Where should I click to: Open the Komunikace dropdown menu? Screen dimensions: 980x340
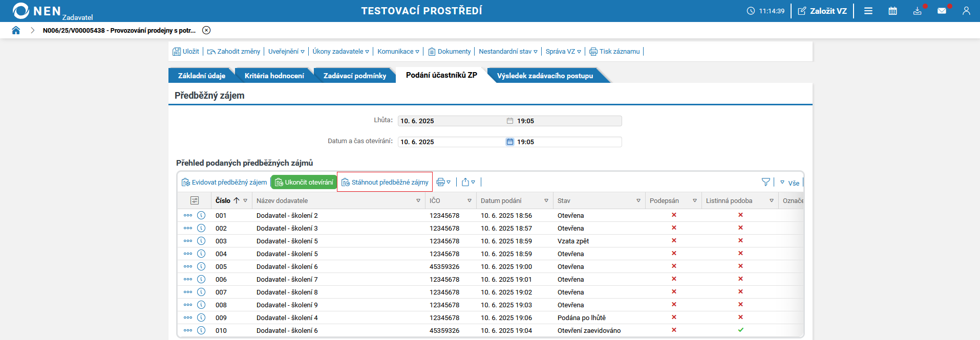click(x=398, y=51)
